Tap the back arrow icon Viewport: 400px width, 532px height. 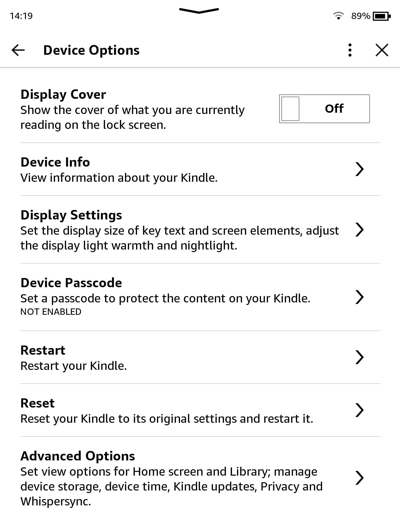18,50
